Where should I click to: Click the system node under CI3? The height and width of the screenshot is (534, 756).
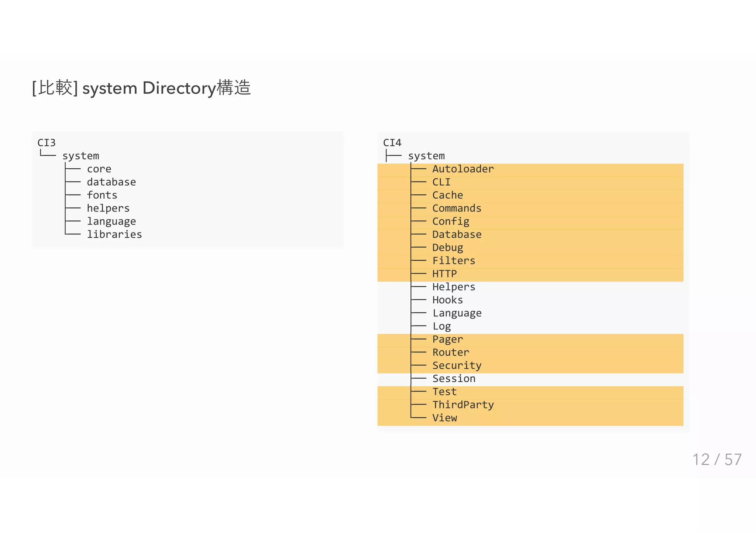[80, 156]
